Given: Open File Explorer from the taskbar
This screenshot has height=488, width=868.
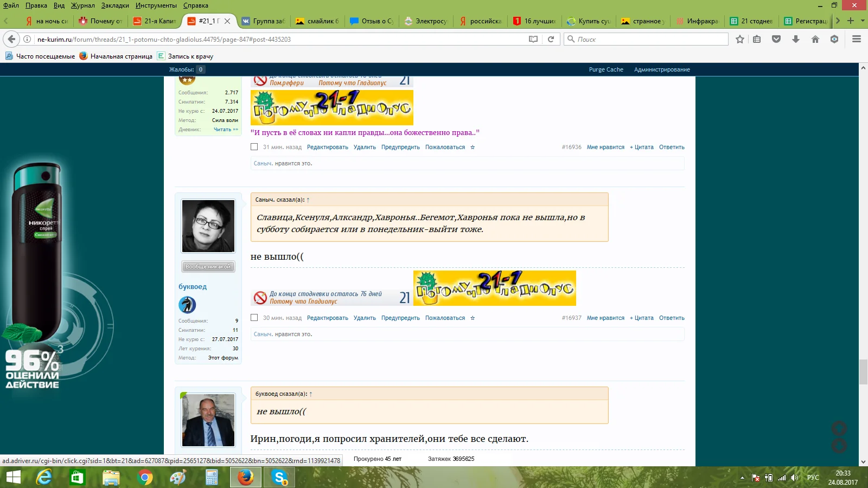Looking at the screenshot, I should click(x=111, y=478).
